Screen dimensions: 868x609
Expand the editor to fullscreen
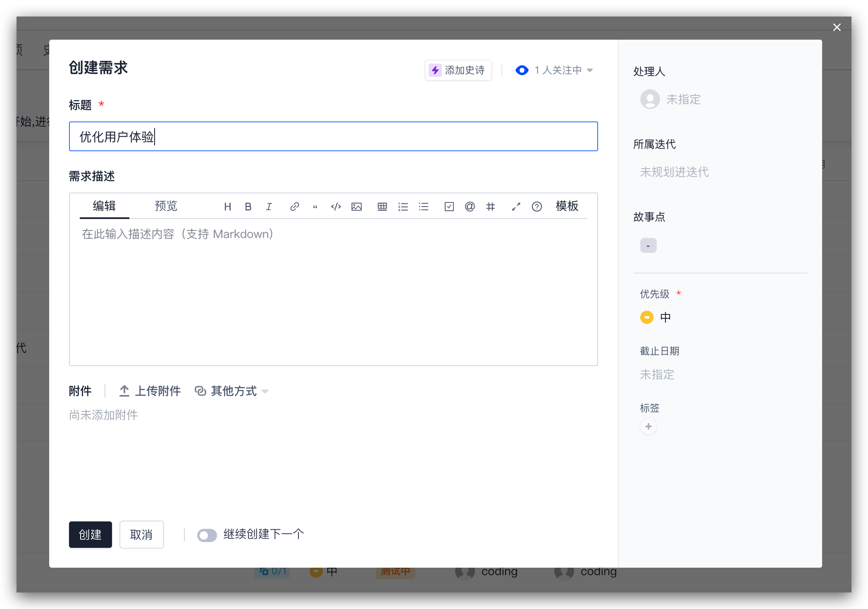coord(516,207)
